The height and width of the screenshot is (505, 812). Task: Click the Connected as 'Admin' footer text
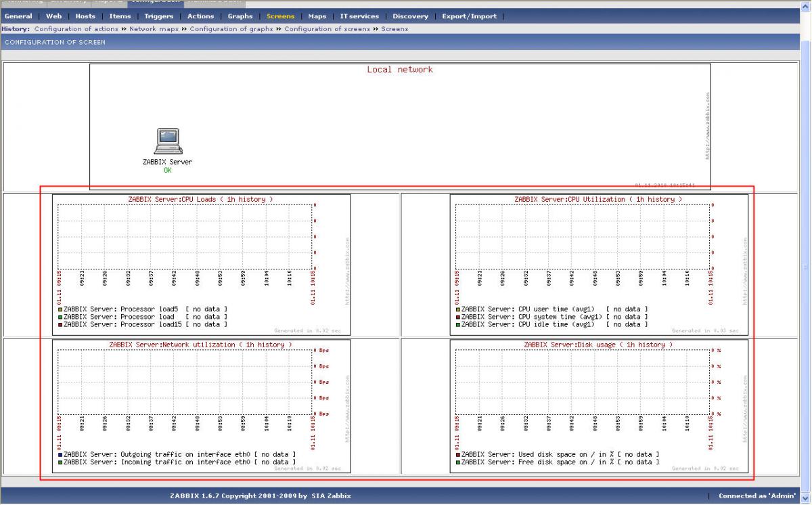(x=757, y=496)
